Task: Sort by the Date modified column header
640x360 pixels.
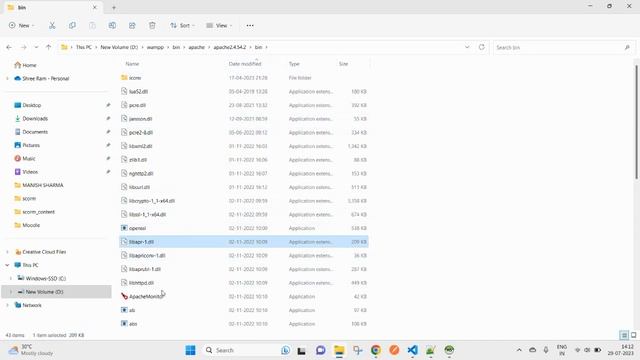Action: click(x=245, y=64)
